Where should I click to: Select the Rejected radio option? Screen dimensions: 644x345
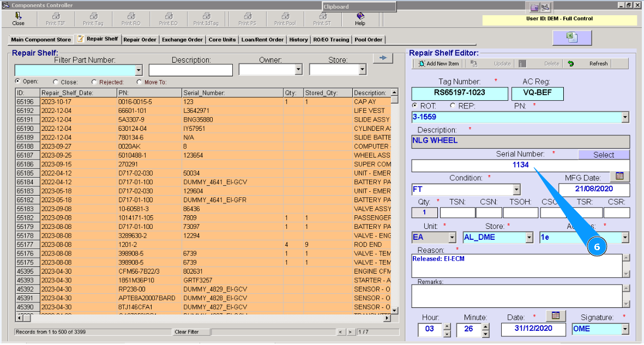(94, 82)
